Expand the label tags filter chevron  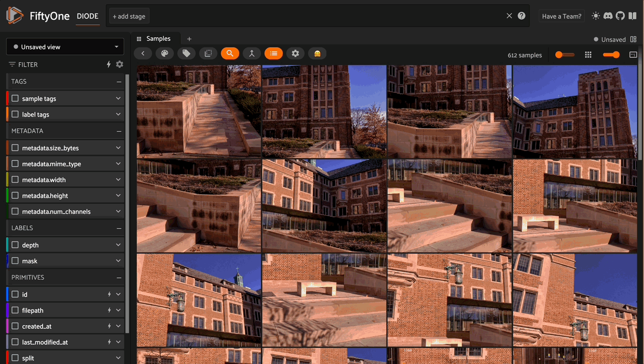(x=118, y=114)
